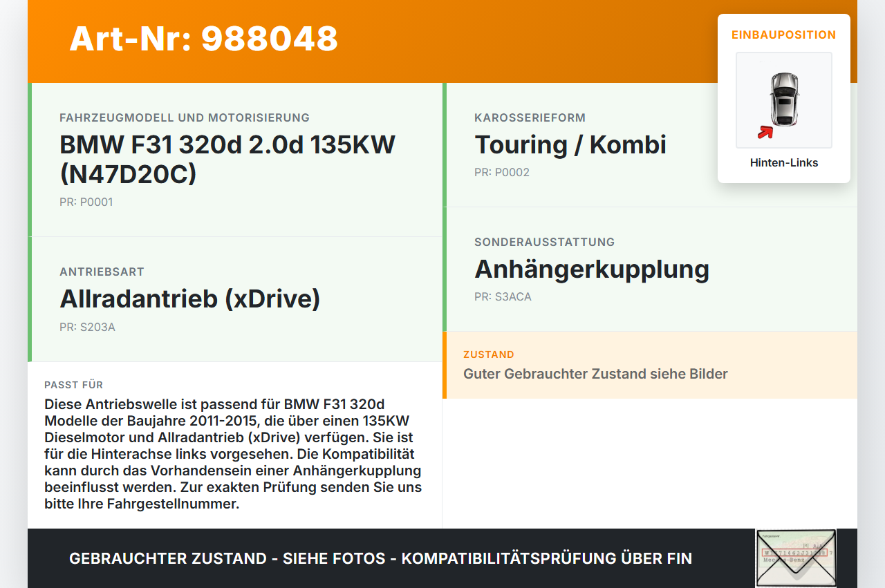Select the orange header banner area

point(442,40)
